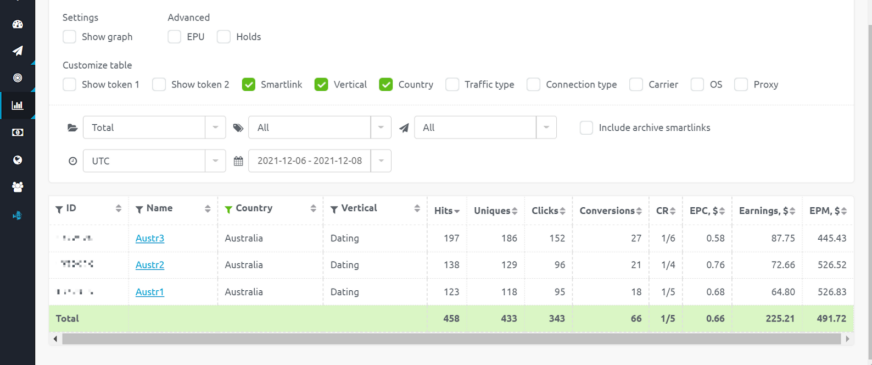The image size is (872, 365).
Task: Enable Include archive smartlinks checkbox
Action: click(x=586, y=127)
